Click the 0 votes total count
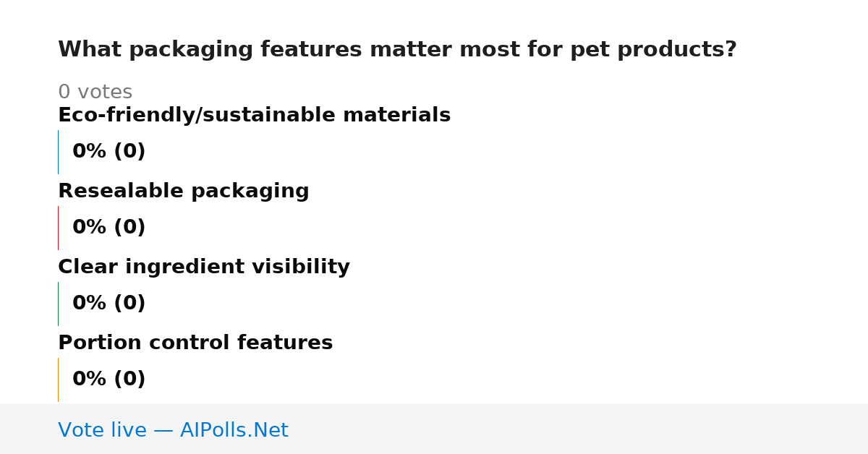The image size is (868, 454). point(95,93)
